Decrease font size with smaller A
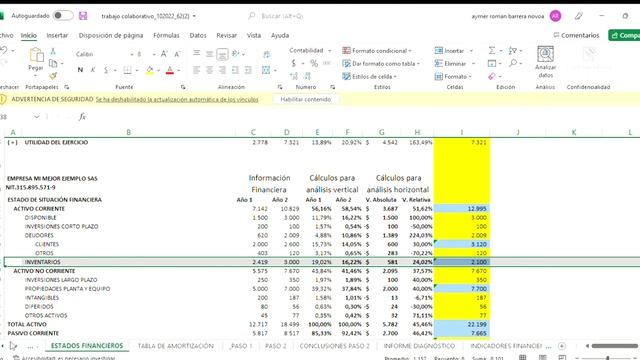The height and width of the screenshot is (360, 640). 177,54
